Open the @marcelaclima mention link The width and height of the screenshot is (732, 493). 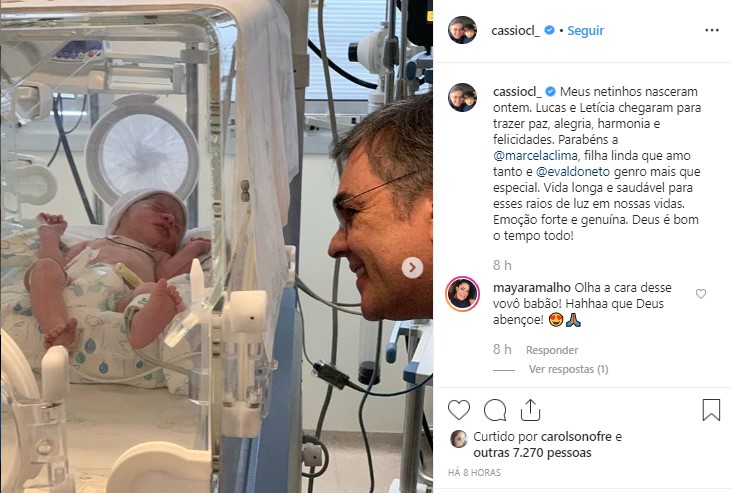[x=535, y=155]
